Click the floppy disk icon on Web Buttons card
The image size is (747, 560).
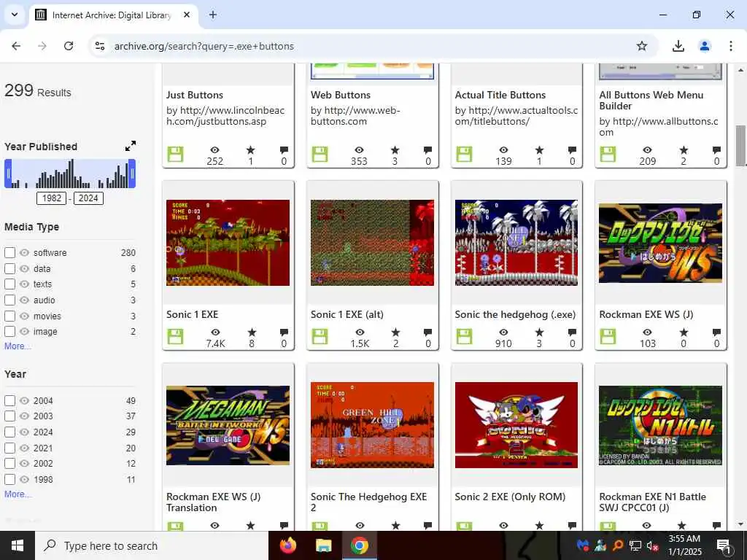point(320,155)
